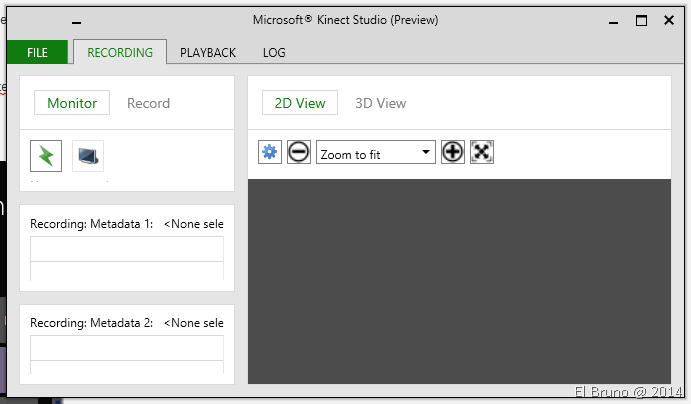Click the Kinect sensor monitor icon

click(x=88, y=156)
